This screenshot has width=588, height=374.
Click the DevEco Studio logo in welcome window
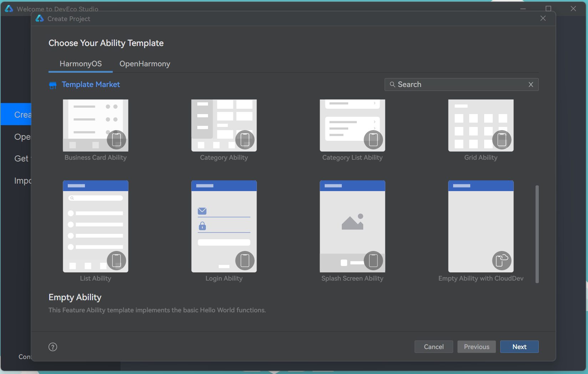9,9
